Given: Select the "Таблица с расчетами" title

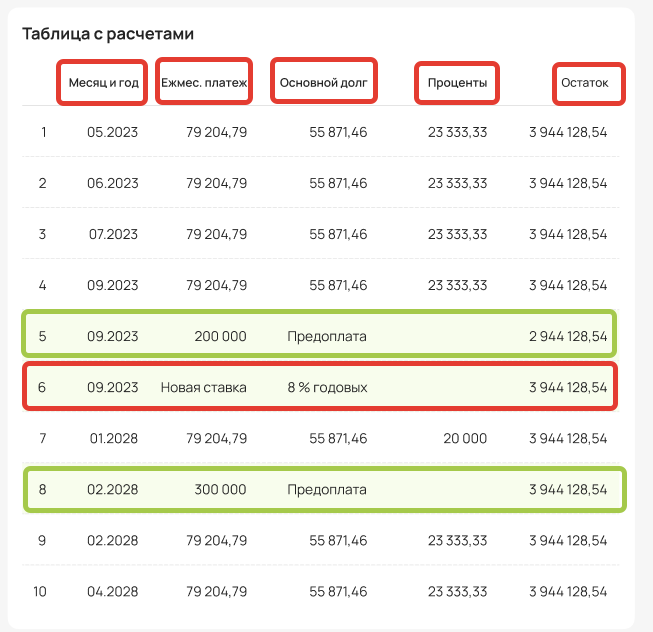Looking at the screenshot, I should pyautogui.click(x=108, y=34).
